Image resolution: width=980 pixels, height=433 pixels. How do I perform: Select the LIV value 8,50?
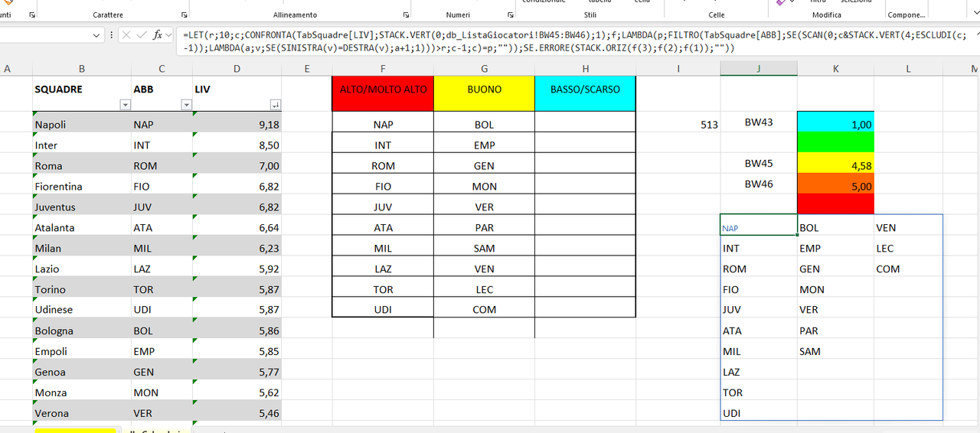click(x=237, y=142)
